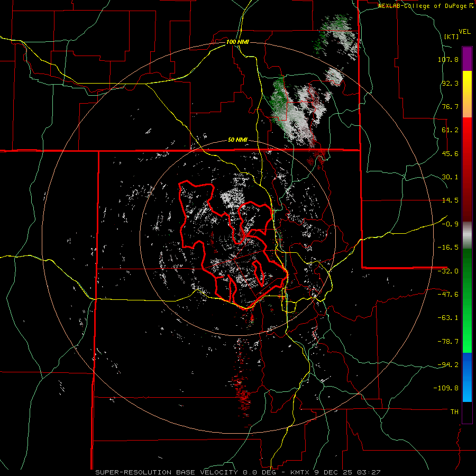Viewport: 476px width, 476px height.
Task: Click the Super-Resolution Base Velocity caption text
Action: point(237,472)
